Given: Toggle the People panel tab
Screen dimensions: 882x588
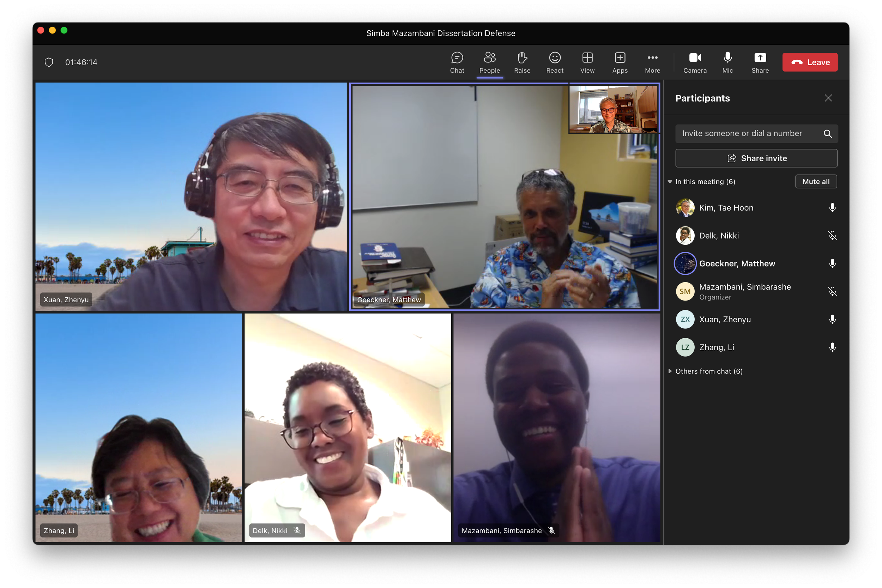Looking at the screenshot, I should point(489,62).
